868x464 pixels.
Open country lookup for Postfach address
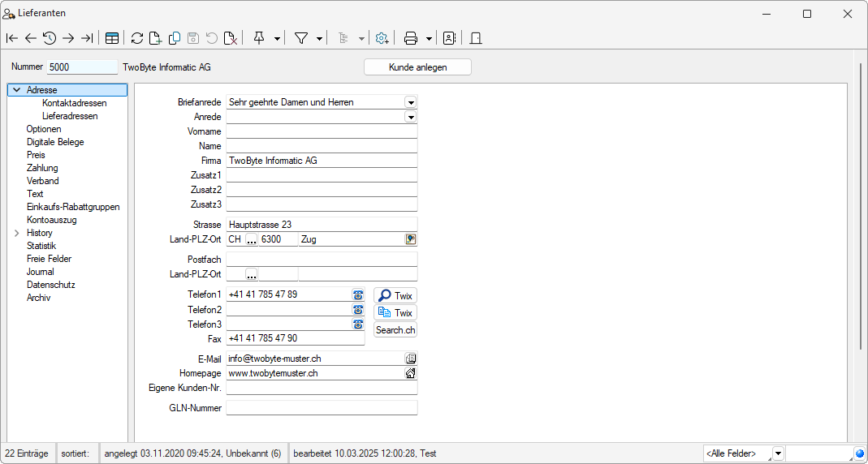(x=252, y=274)
